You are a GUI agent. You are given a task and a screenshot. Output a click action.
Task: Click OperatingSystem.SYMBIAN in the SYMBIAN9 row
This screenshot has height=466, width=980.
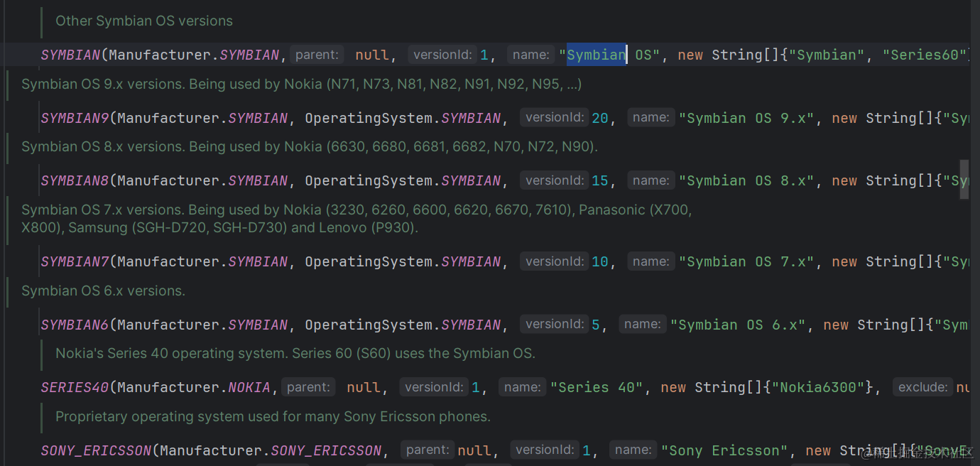(403, 118)
